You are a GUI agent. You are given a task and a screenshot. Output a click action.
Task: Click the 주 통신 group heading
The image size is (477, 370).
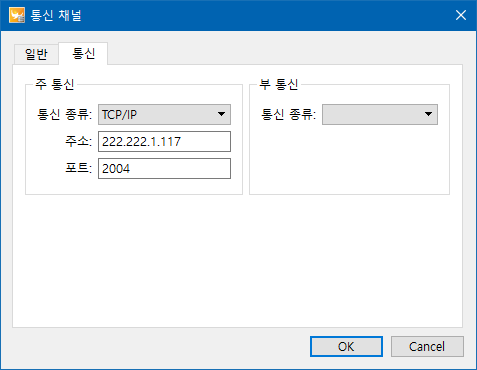coord(55,84)
